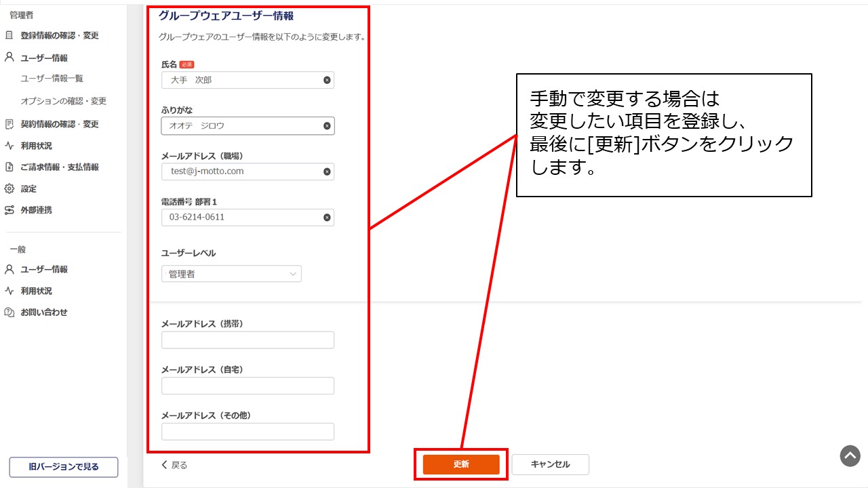
Task: Click the 外部連携 link icon
Action: click(x=10, y=210)
